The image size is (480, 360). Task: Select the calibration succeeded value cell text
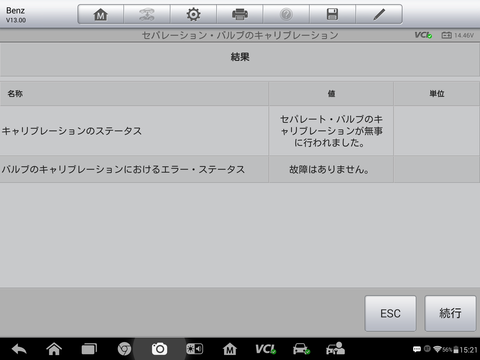331,131
